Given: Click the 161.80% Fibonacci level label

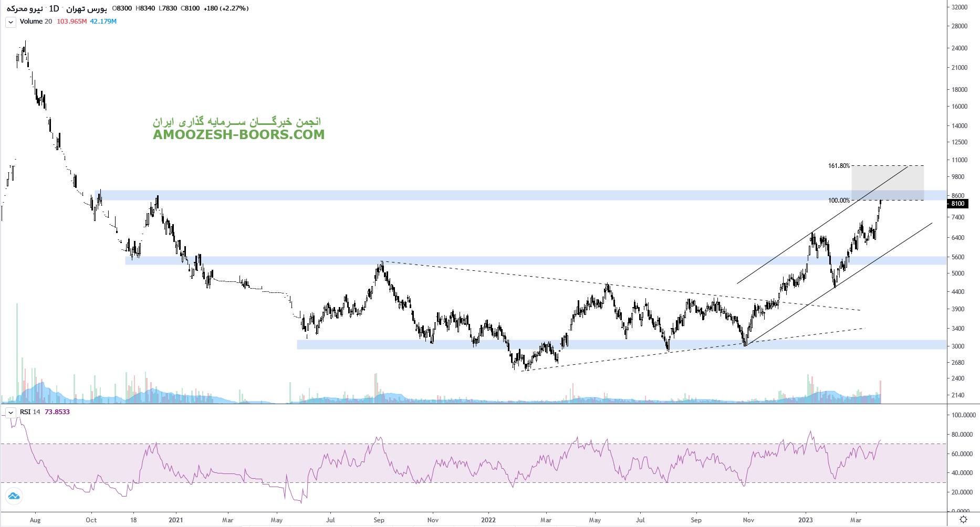Looking at the screenshot, I should [x=838, y=166].
